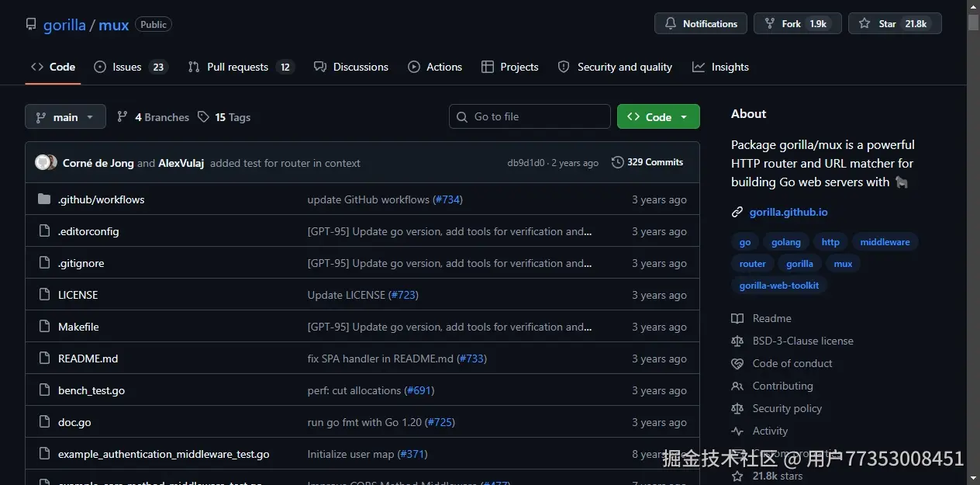980x485 pixels.
Task: Star the gorilla/mux repository
Action: (x=895, y=23)
